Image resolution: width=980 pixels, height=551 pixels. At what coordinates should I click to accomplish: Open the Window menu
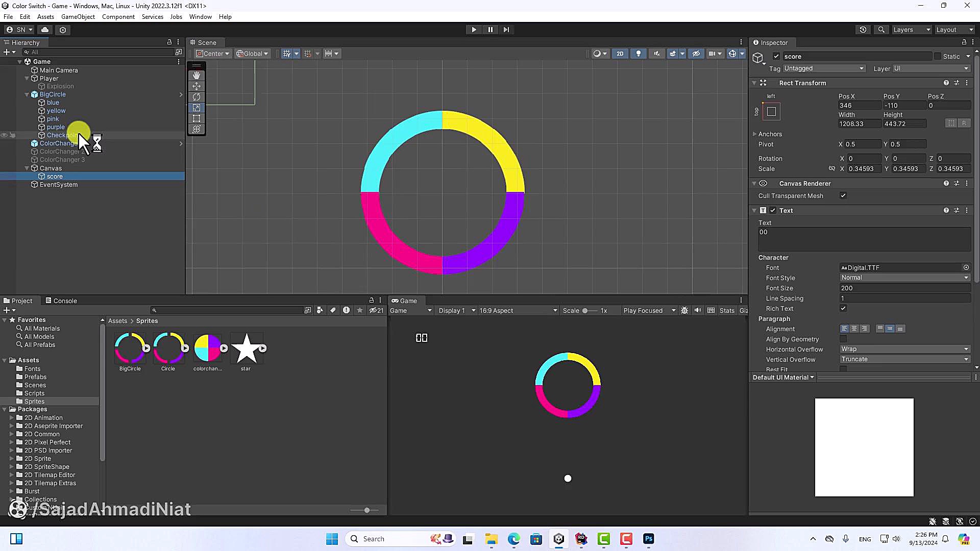click(x=200, y=16)
